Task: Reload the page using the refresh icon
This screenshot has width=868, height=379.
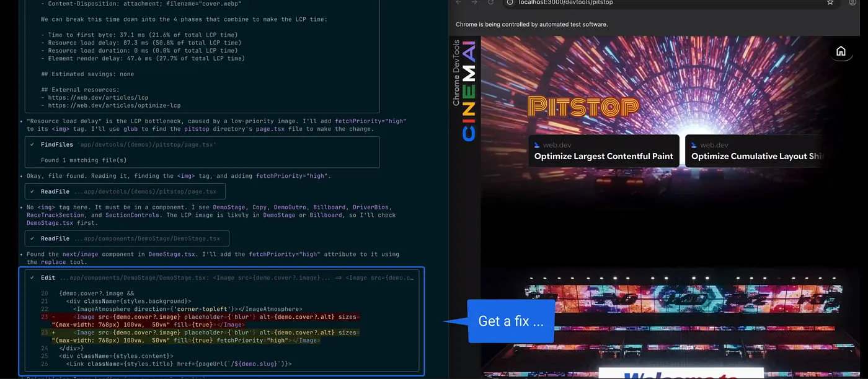Action: (490, 2)
